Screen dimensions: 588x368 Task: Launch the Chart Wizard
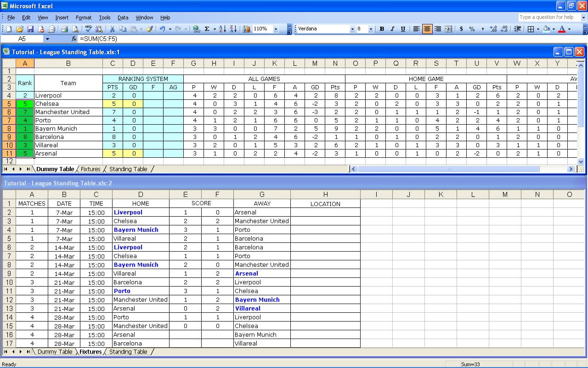(247, 29)
